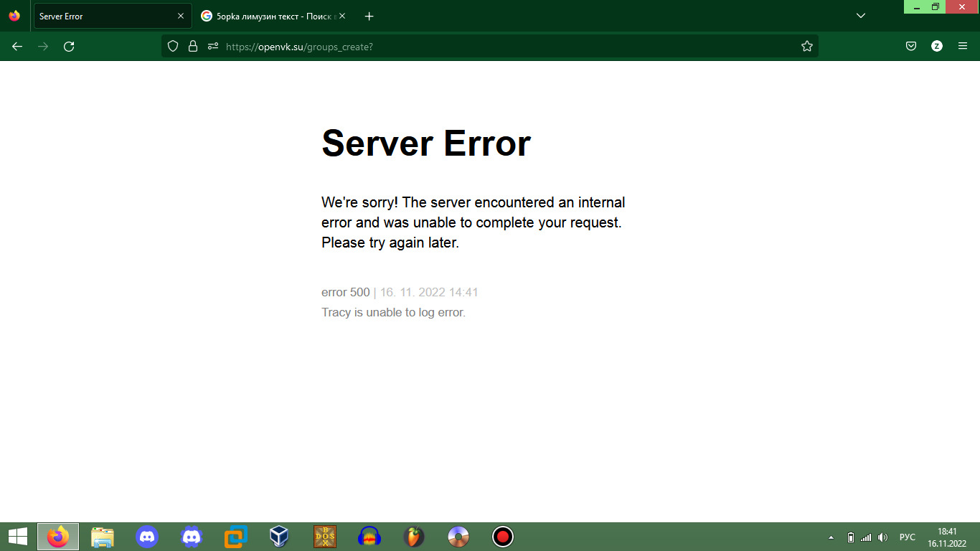Check battery status in system tray
Viewport: 980px width, 551px height.
851,537
